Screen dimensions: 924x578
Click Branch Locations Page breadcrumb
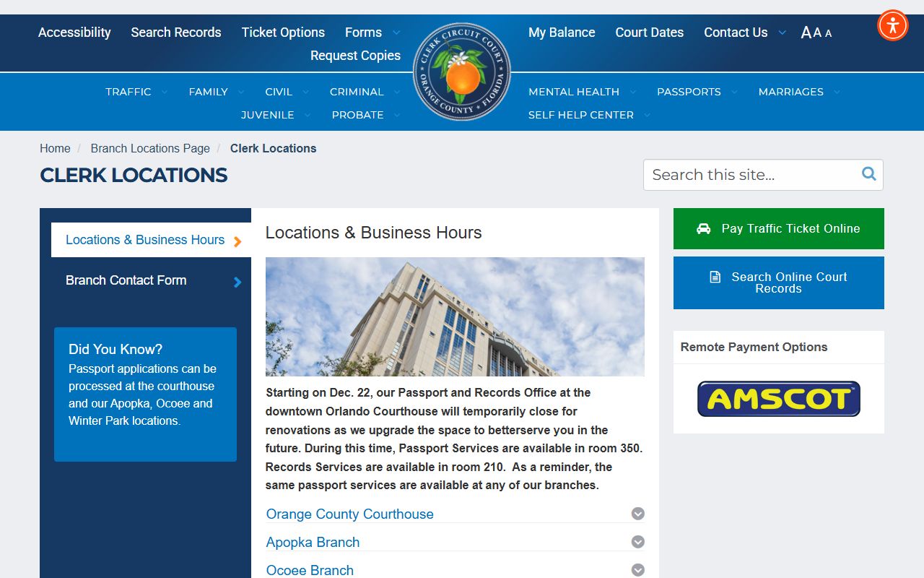pos(150,148)
